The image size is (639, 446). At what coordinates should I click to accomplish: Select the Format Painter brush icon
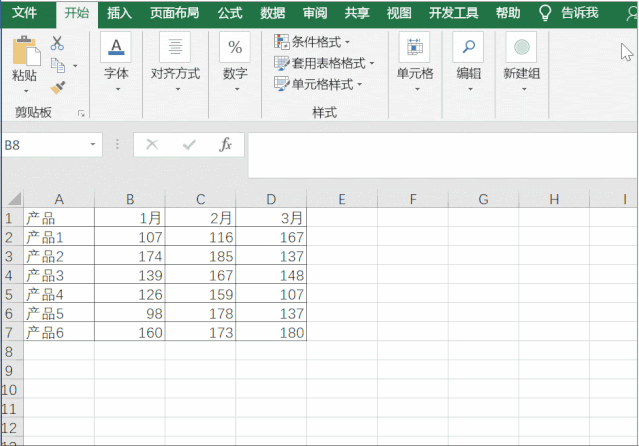tap(58, 87)
